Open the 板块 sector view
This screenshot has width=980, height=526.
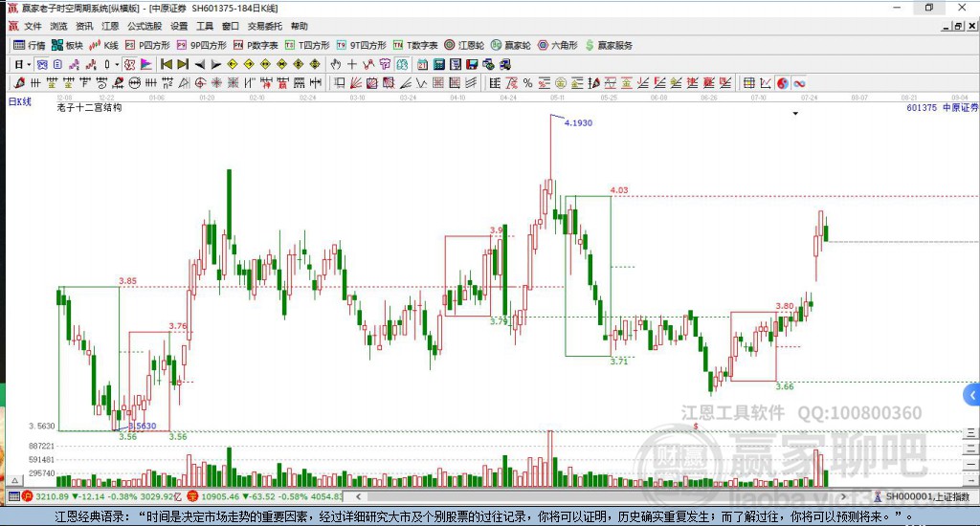click(68, 45)
